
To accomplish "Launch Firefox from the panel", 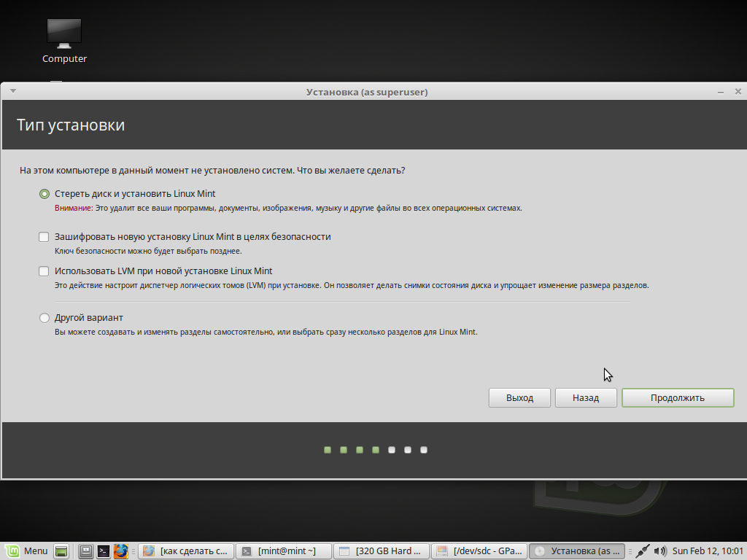I will (120, 551).
